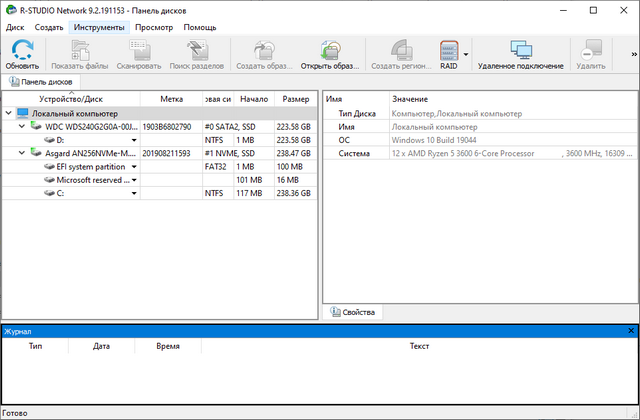Click the Размер column header
This screenshot has height=420, width=640.
295,99
